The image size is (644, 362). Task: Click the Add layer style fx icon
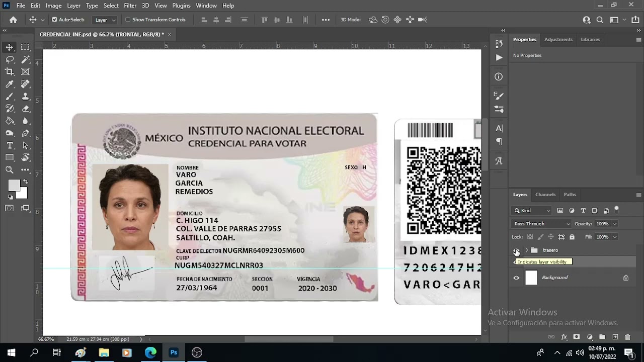click(563, 337)
